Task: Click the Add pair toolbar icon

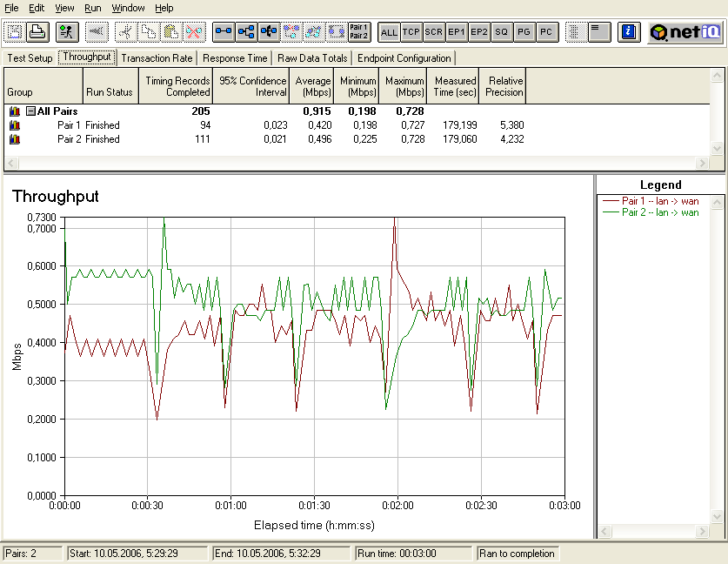Action: (x=224, y=32)
